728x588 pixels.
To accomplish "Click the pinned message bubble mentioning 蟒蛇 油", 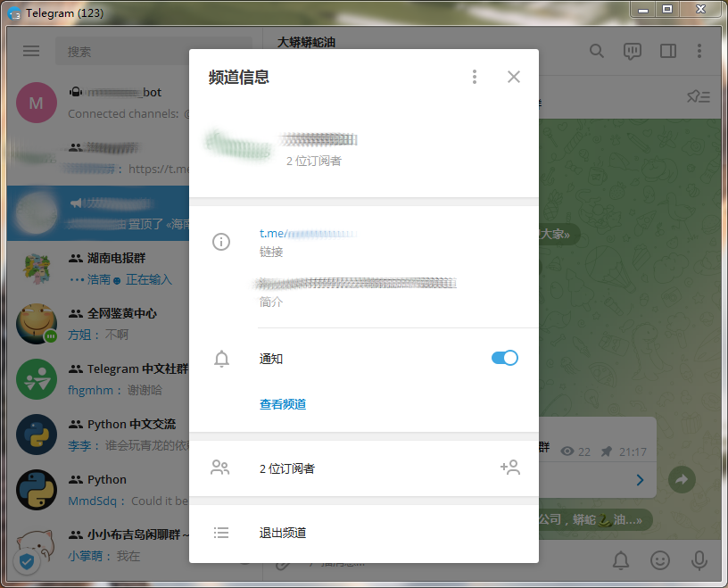I will tap(596, 519).
